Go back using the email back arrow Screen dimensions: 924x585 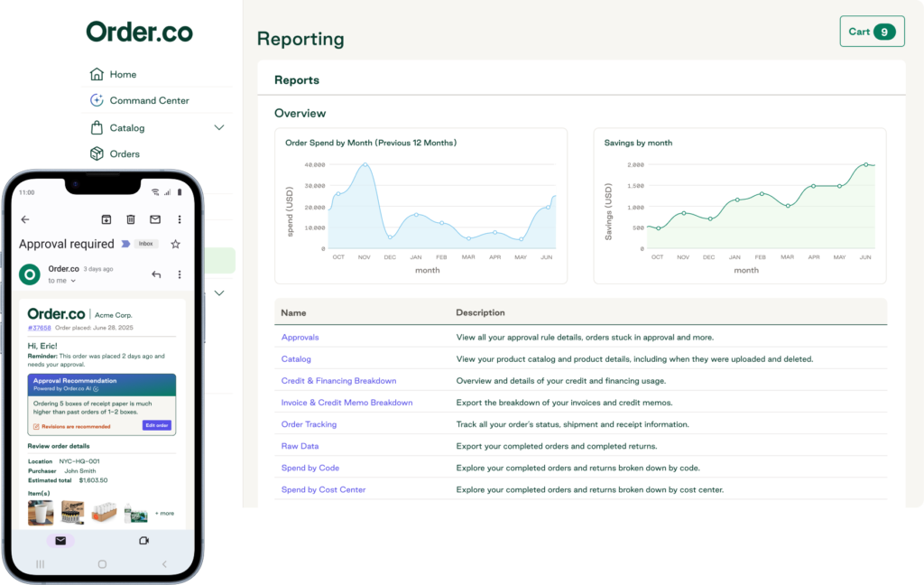click(24, 219)
